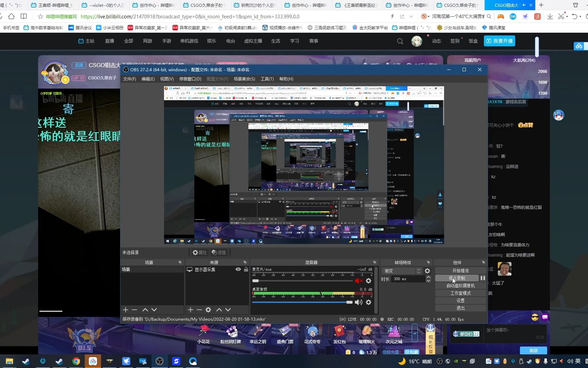Click 开始推流 to start streaming
588x368 pixels.
pyautogui.click(x=460, y=271)
